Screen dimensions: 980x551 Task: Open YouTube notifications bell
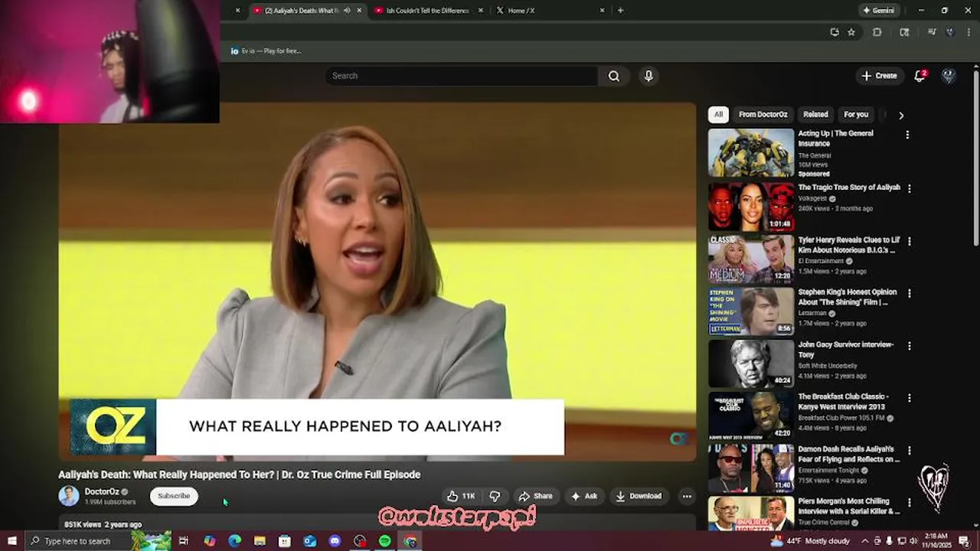[x=920, y=76]
